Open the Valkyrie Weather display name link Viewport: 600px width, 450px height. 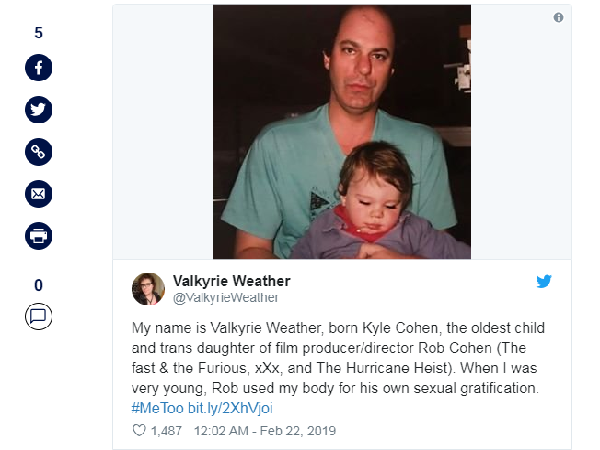(x=232, y=281)
